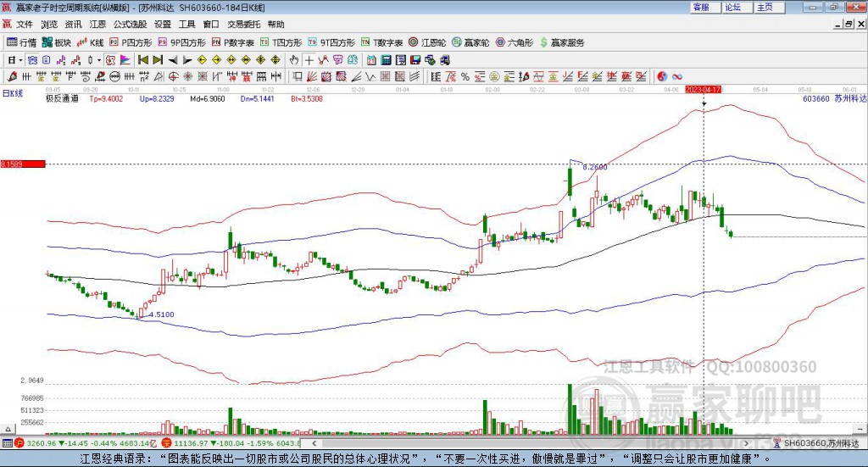Open the 浏览 menu

point(48,25)
